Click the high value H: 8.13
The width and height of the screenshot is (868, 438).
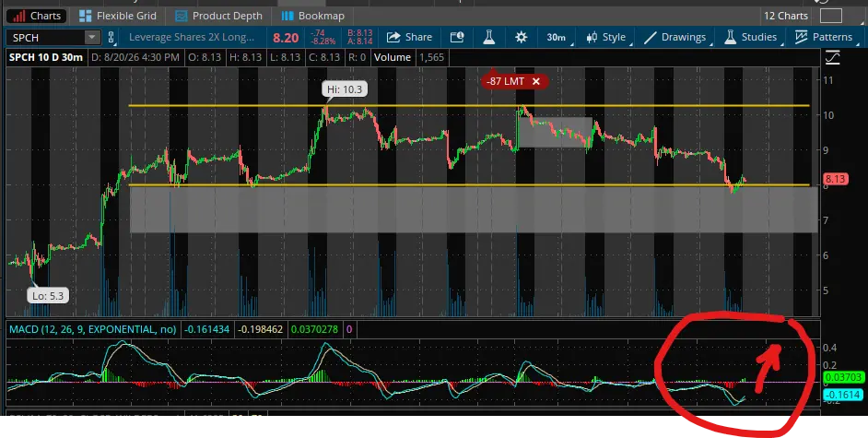pyautogui.click(x=245, y=57)
